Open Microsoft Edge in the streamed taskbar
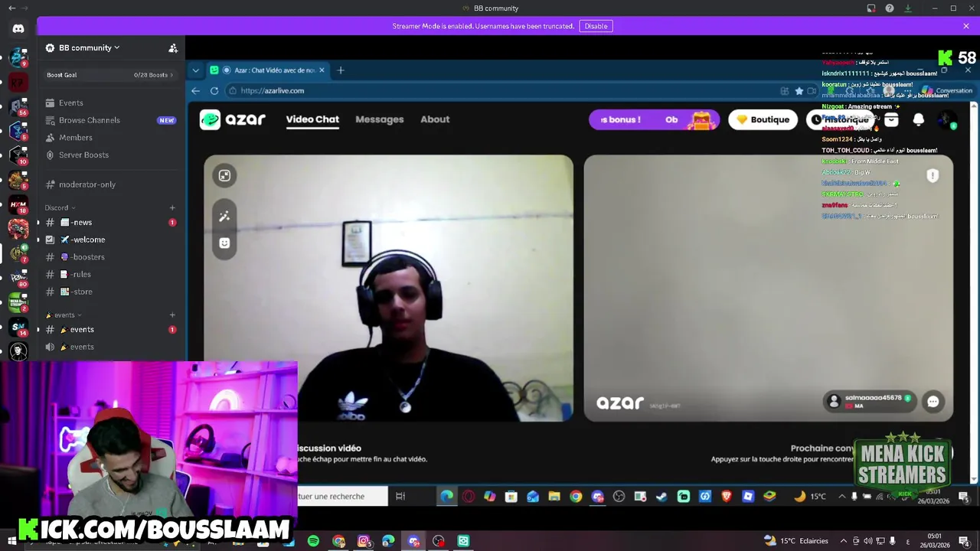Image resolution: width=980 pixels, height=551 pixels. [446, 497]
